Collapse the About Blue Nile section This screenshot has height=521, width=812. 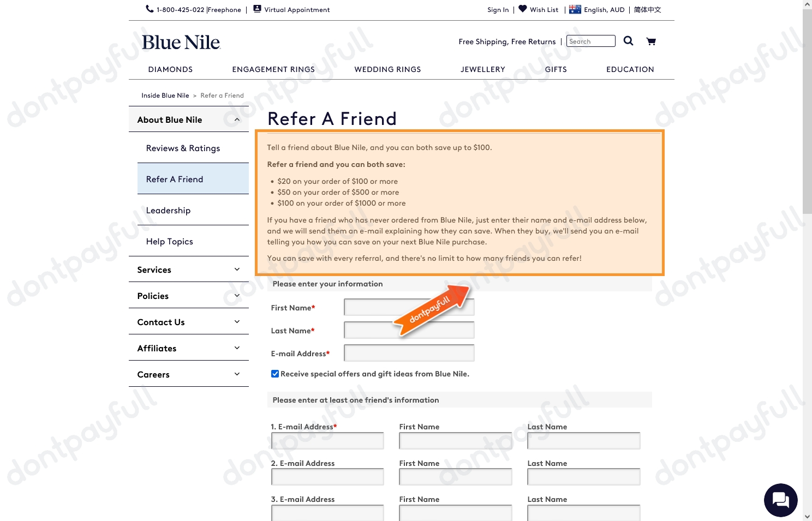point(237,120)
